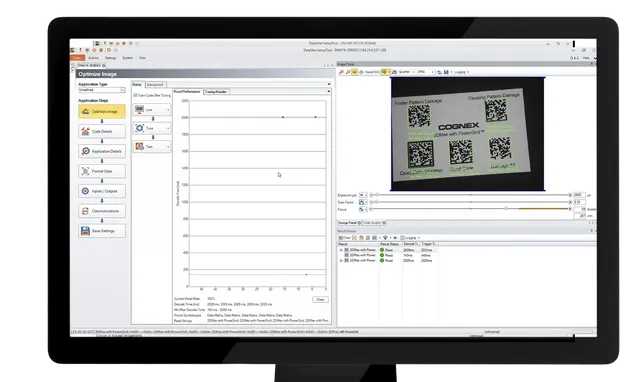624x382 pixels.
Task: Click the Clear button below the performance chart
Action: click(x=320, y=299)
